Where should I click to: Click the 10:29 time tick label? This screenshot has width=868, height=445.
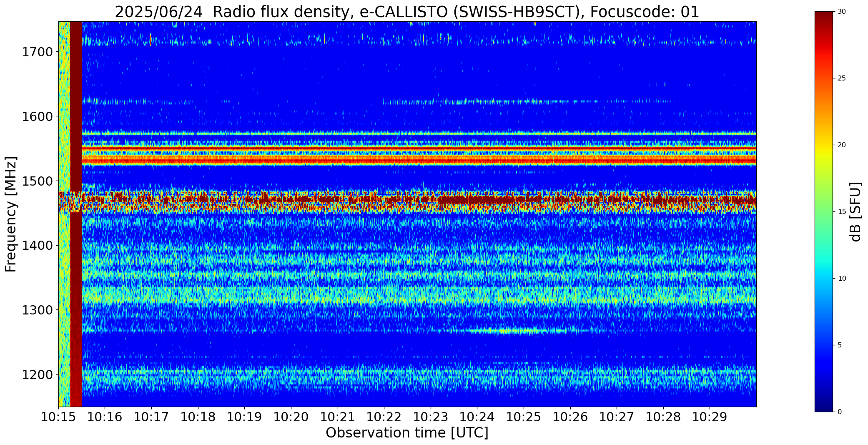710,417
